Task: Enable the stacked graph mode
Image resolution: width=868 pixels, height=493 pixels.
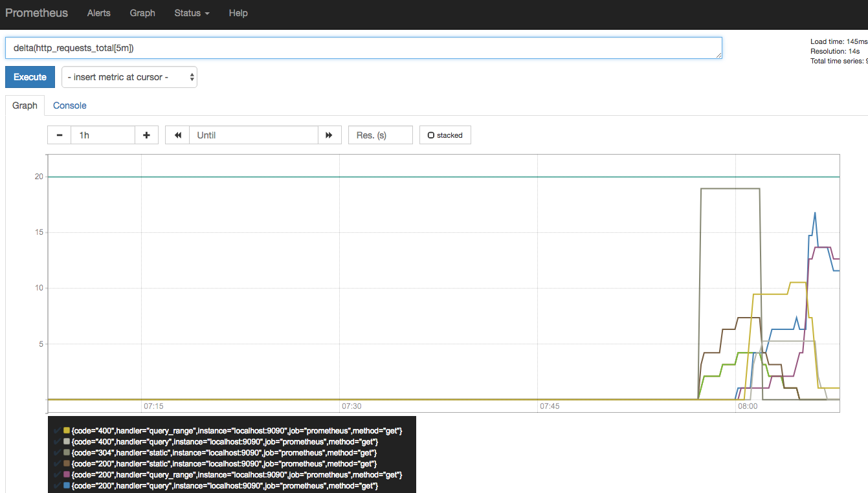Action: tap(445, 135)
